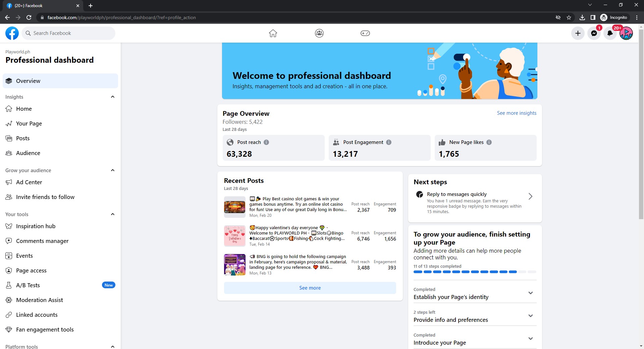Viewport: 644px width, 349px height.
Task: Click the New Page likes value 1,765
Action: 449,154
